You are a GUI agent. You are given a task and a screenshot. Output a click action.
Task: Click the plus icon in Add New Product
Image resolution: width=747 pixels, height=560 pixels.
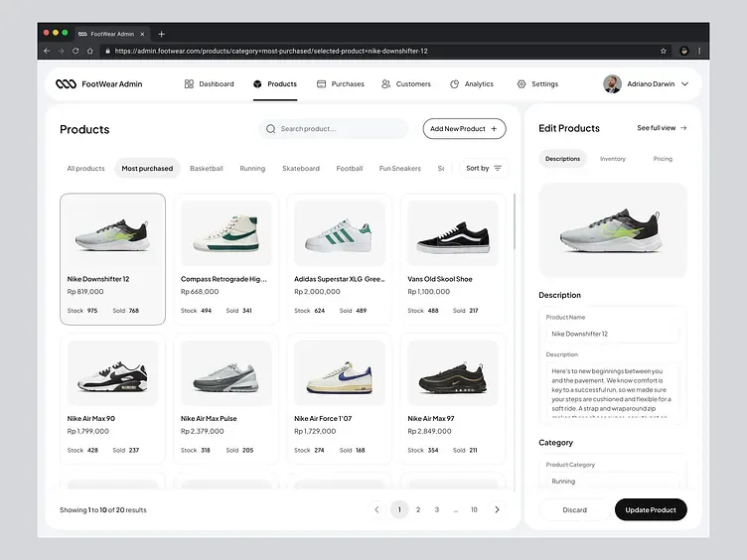click(494, 128)
